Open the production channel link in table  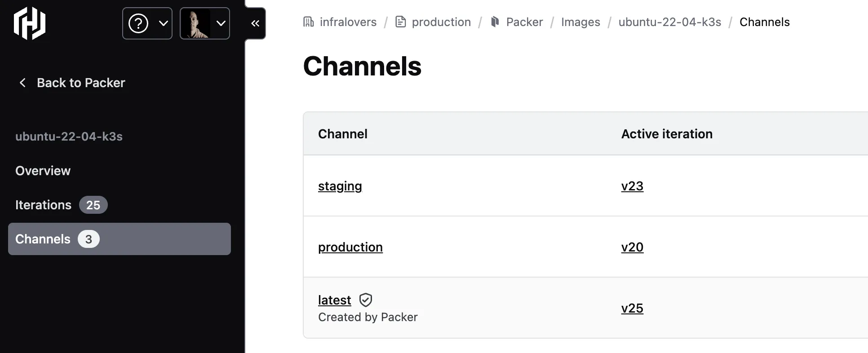pos(350,247)
